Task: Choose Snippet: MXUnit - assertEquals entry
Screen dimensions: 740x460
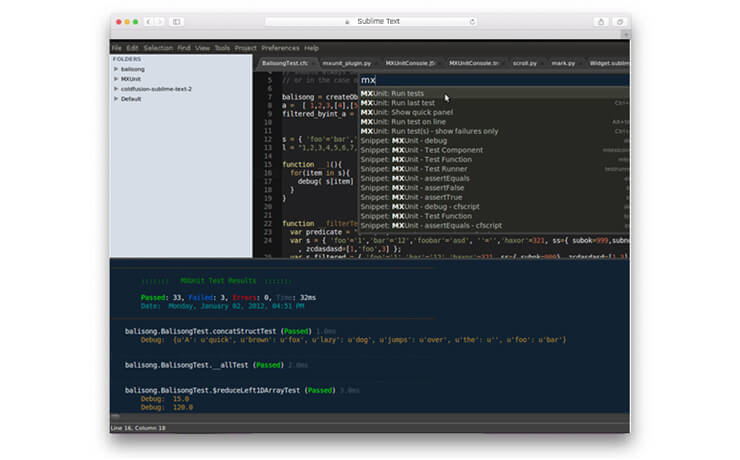Action: click(x=494, y=178)
